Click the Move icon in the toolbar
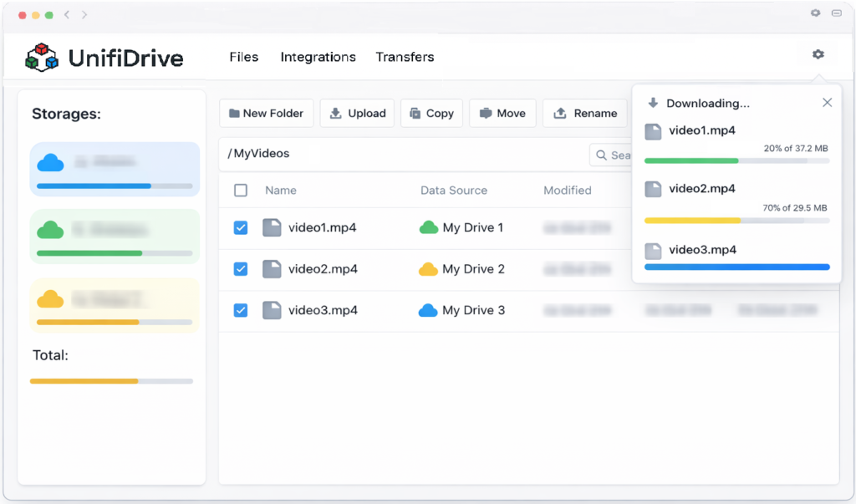856x504 pixels. click(x=485, y=113)
